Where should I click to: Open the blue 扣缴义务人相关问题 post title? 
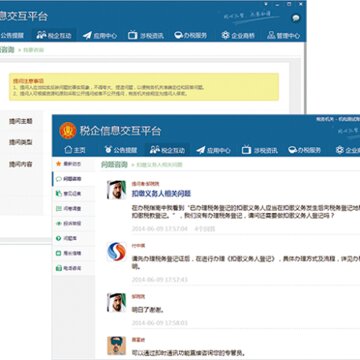[x=161, y=194]
